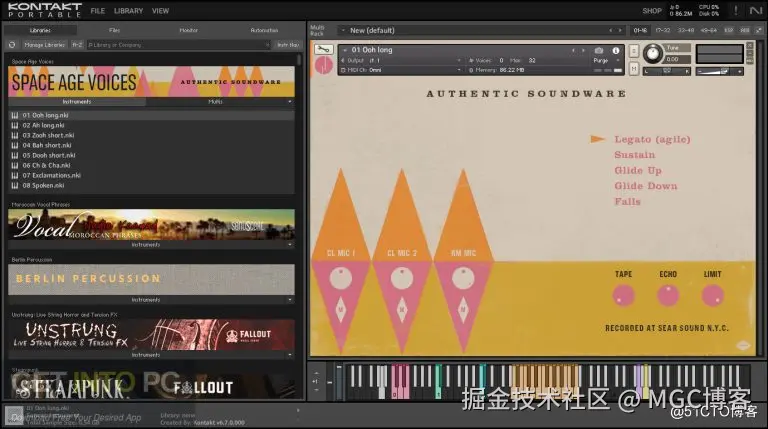Select Legato (agile) articulation
768x429 pixels.
652,140
